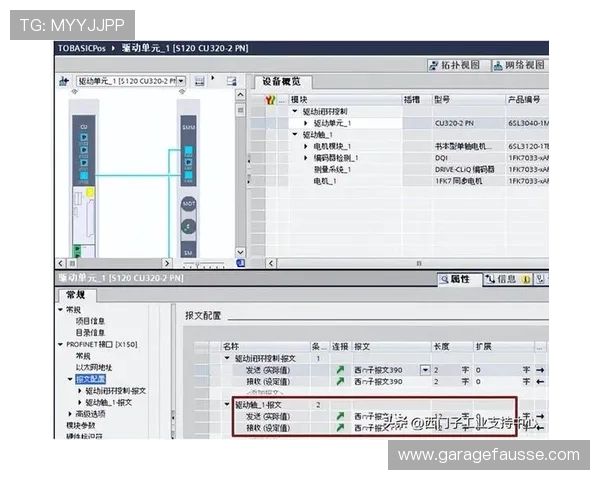Collapse the 驱动轴_1-报文 group in the telegram table

pos(227,404)
